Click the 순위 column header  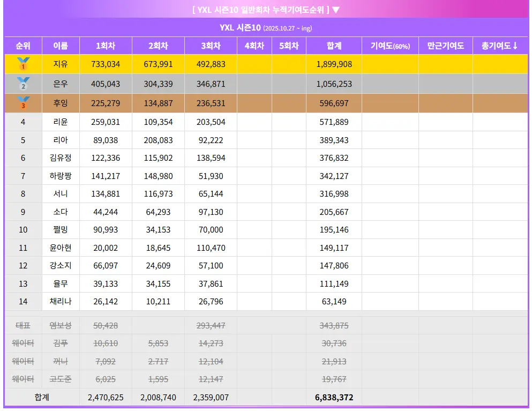point(23,46)
